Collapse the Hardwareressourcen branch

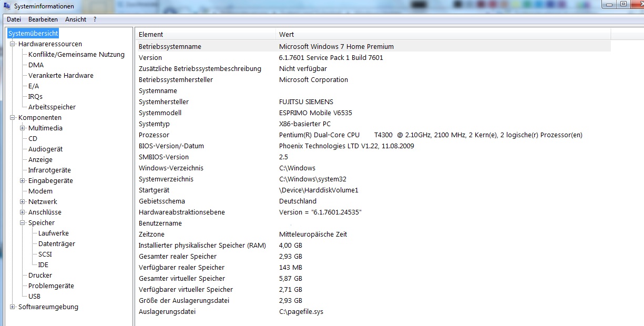(13, 44)
